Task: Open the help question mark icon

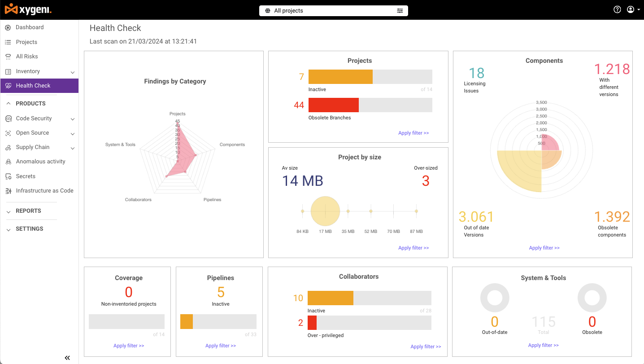Action: pyautogui.click(x=617, y=9)
